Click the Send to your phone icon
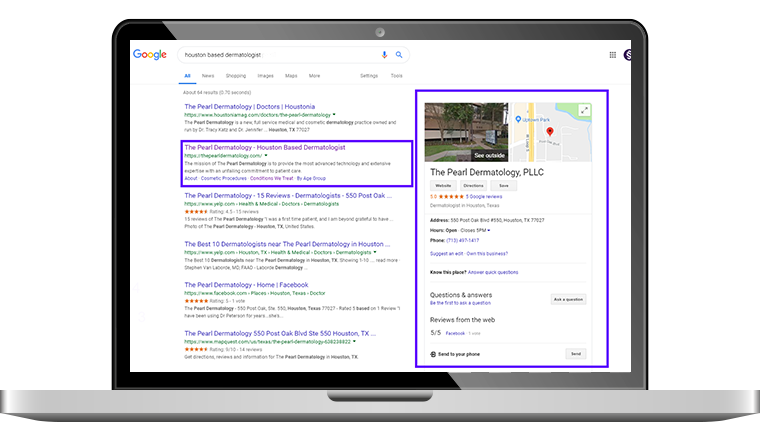 tap(433, 354)
